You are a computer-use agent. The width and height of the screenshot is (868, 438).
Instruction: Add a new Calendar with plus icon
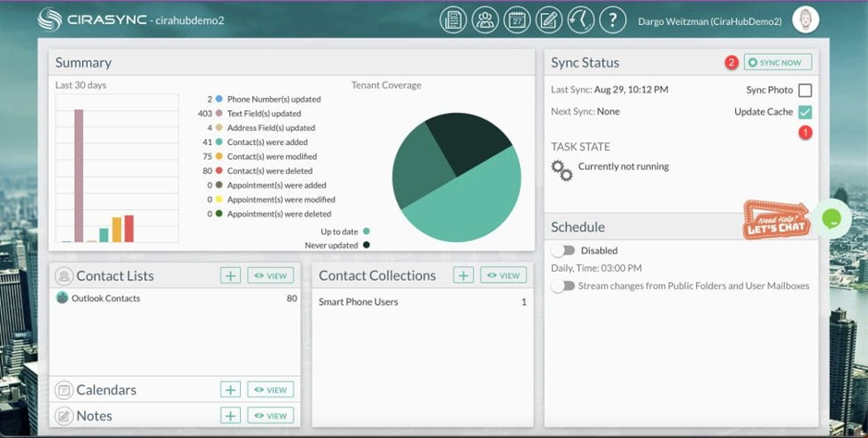pyautogui.click(x=230, y=389)
